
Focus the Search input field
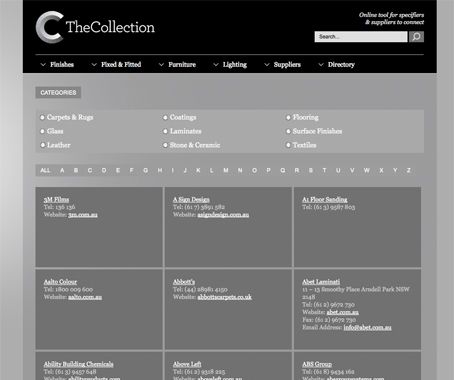pos(361,37)
